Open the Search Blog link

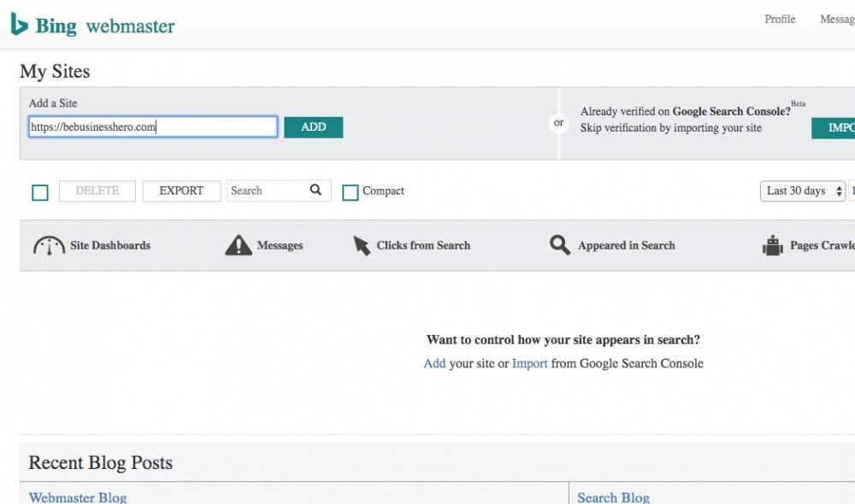point(613,497)
